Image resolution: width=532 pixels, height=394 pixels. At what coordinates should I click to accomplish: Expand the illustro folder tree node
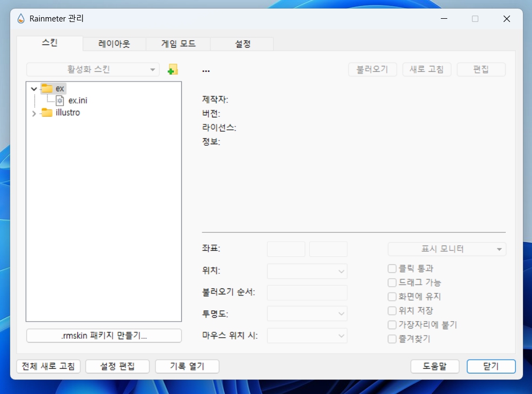[x=34, y=113]
